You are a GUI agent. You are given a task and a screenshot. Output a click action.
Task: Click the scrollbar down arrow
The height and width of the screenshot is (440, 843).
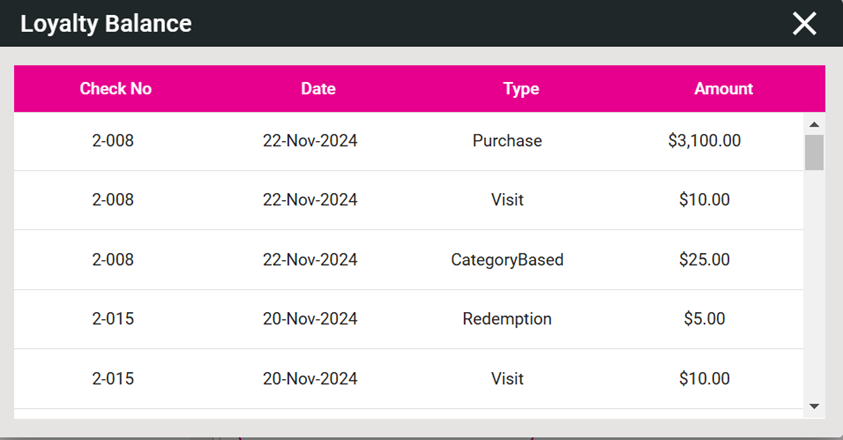point(814,406)
